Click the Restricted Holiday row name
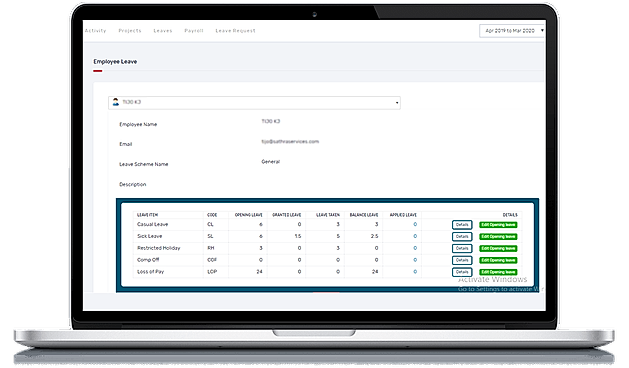The image size is (629, 368). [x=159, y=248]
